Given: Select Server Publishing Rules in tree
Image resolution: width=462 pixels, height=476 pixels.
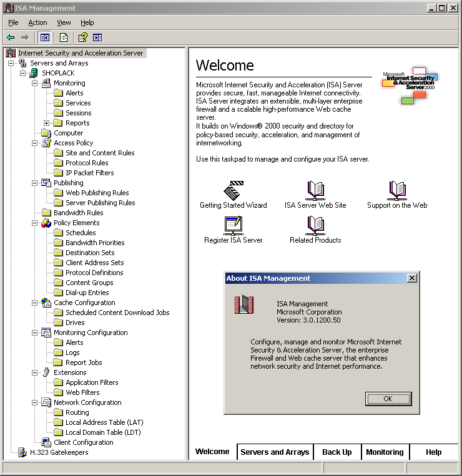Looking at the screenshot, I should click(101, 203).
